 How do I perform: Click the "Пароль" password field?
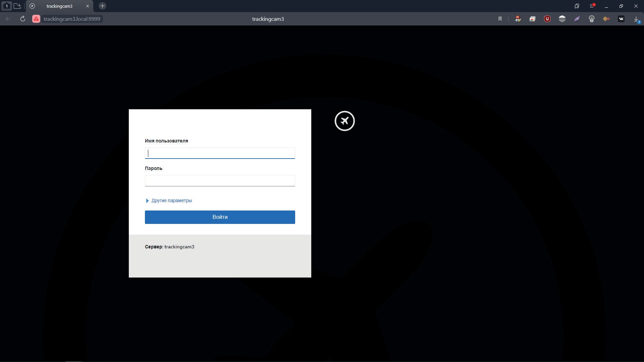click(220, 181)
